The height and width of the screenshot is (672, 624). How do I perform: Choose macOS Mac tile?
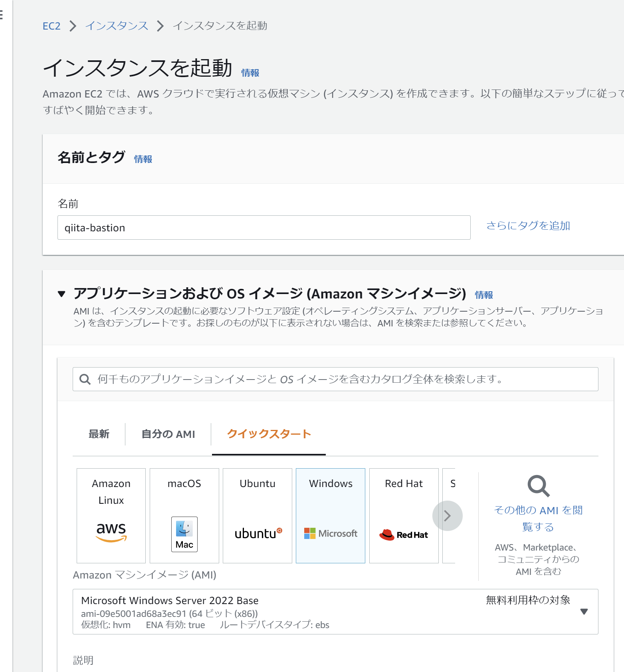[184, 516]
